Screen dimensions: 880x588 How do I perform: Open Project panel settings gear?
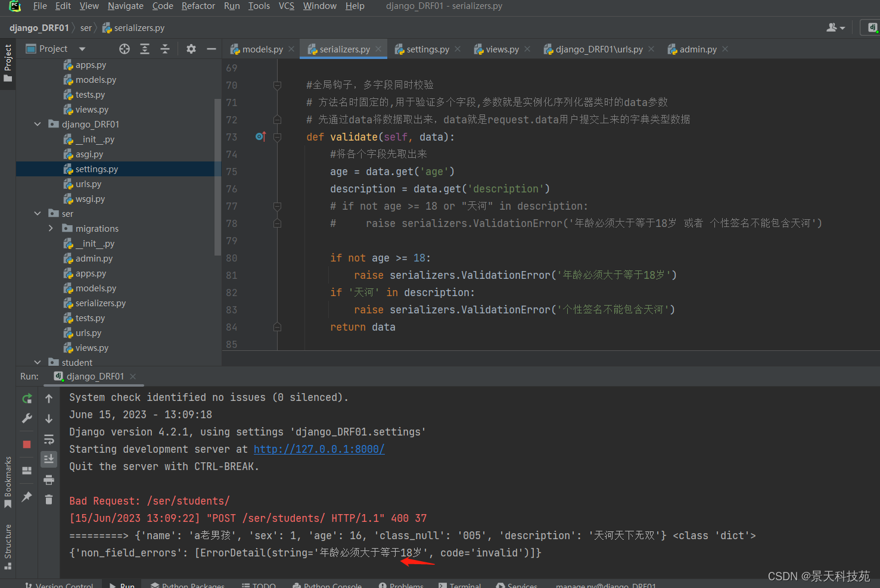[191, 49]
